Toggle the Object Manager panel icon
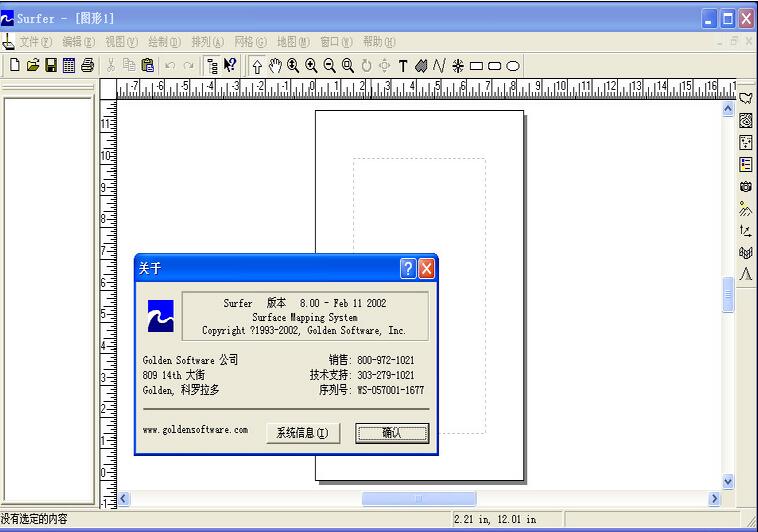Image resolution: width=758 pixels, height=532 pixels. point(213,66)
